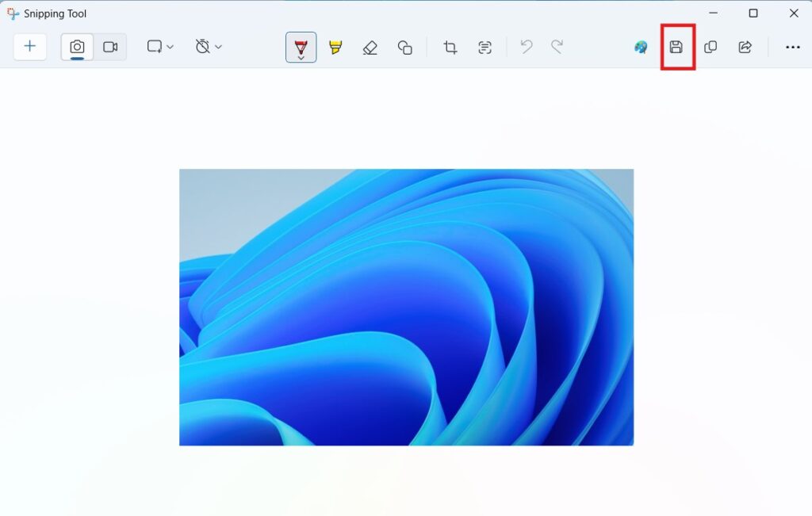Switch to screenshot capture mode

pos(75,47)
